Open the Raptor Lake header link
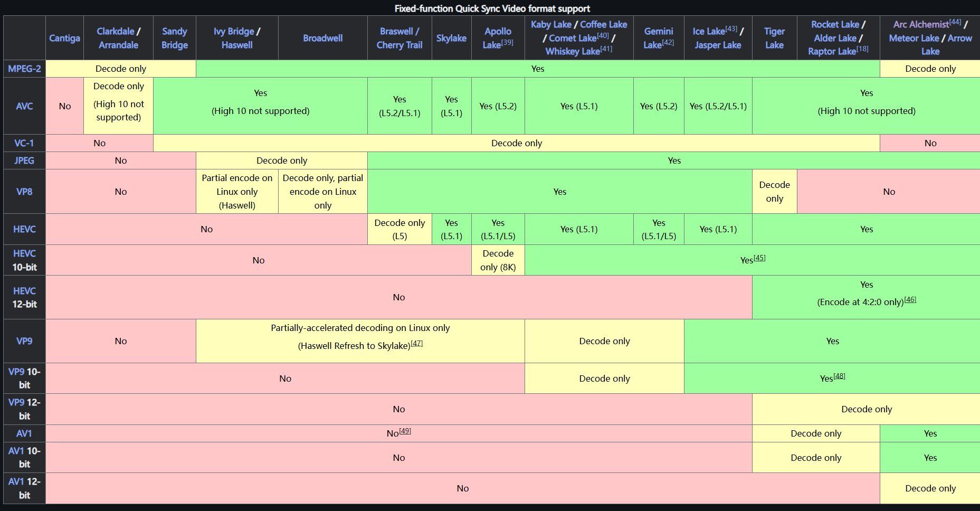 832,51
